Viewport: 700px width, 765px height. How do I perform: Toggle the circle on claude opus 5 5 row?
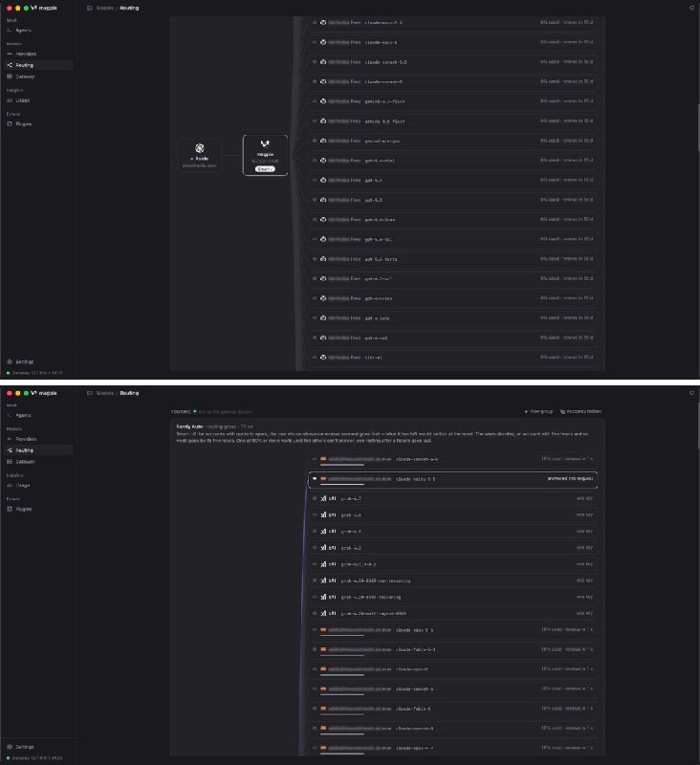click(x=315, y=630)
